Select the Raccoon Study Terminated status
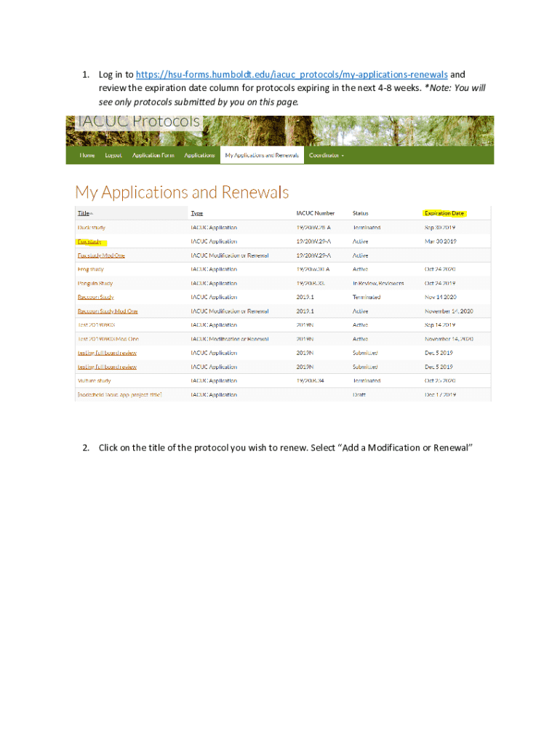Image resolution: width=560 pixels, height=745 pixels. point(367,297)
